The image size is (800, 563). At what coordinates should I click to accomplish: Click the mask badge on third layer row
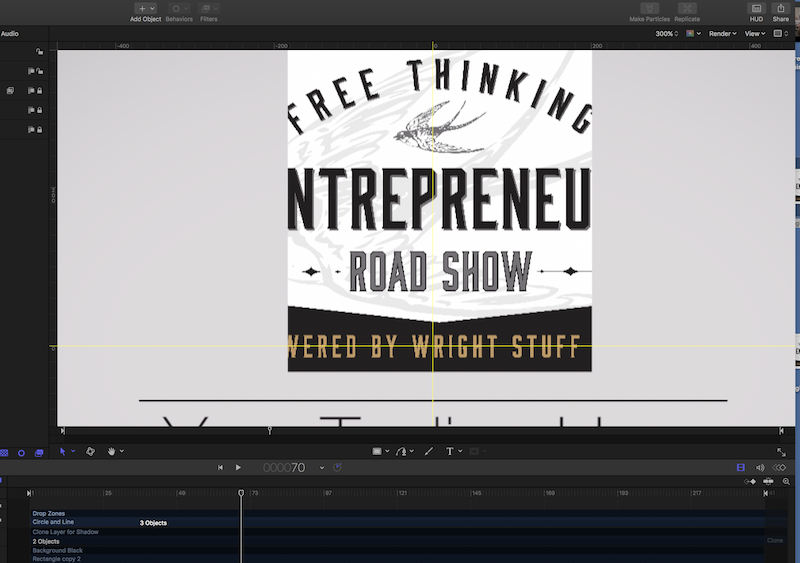pos(31,90)
